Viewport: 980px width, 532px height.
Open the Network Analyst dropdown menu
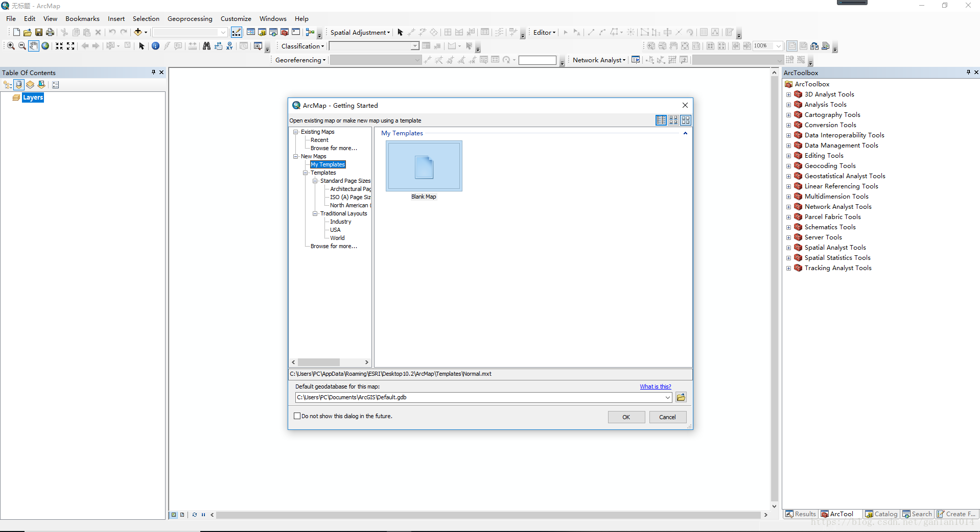[x=599, y=60]
